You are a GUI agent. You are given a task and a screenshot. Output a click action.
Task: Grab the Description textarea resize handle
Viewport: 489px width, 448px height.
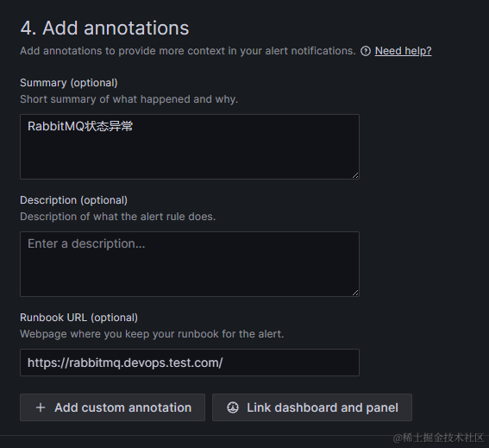click(355, 293)
